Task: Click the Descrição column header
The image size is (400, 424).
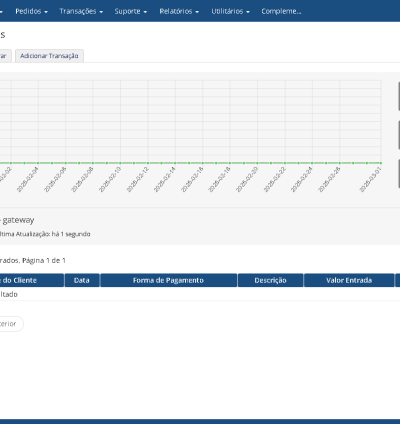Action: 270,280
